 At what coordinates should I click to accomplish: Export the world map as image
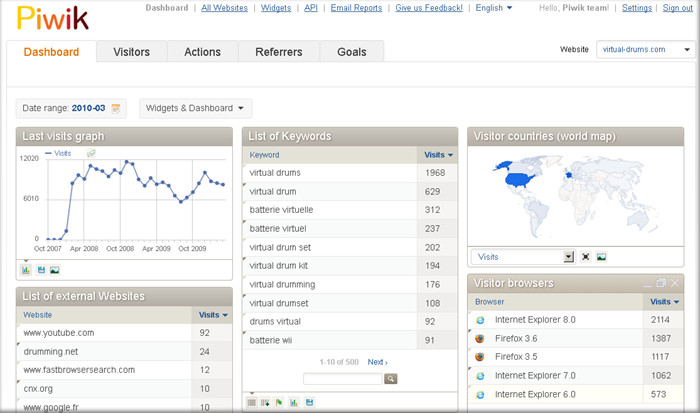tap(601, 257)
